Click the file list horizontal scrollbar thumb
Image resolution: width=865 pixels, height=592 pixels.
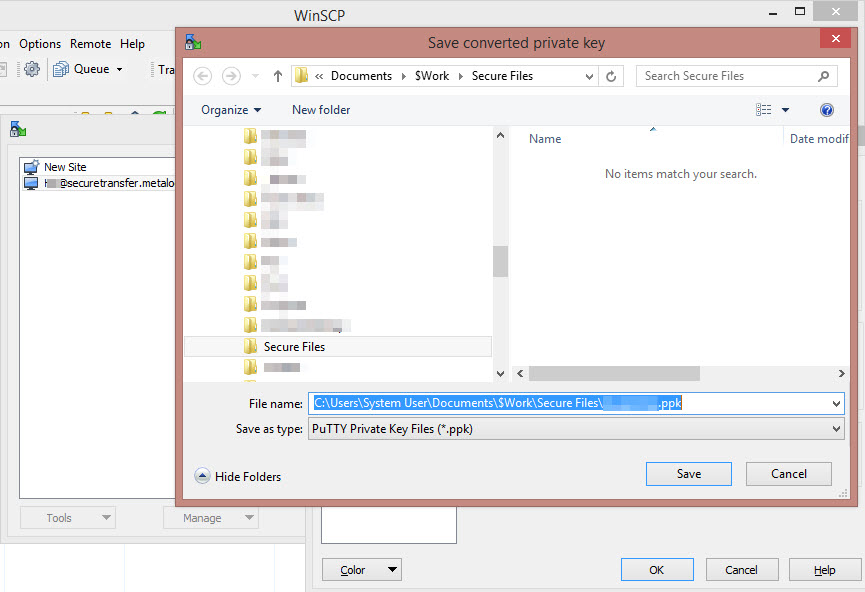click(614, 374)
